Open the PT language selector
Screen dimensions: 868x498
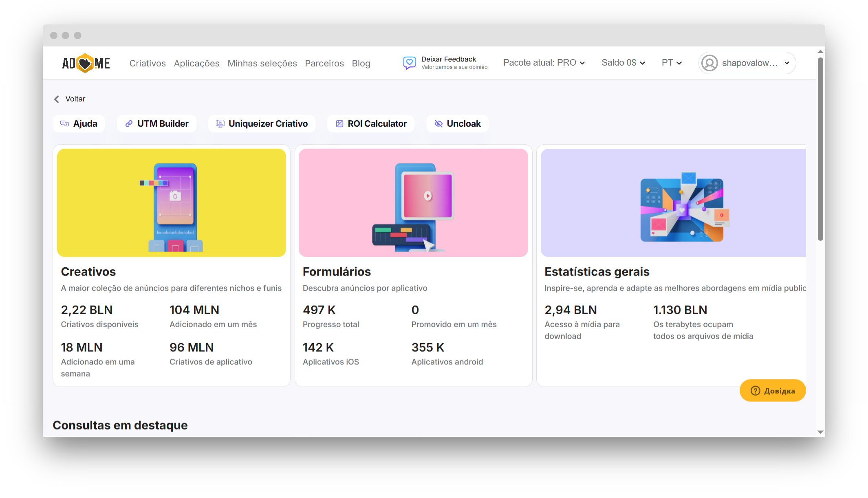672,63
